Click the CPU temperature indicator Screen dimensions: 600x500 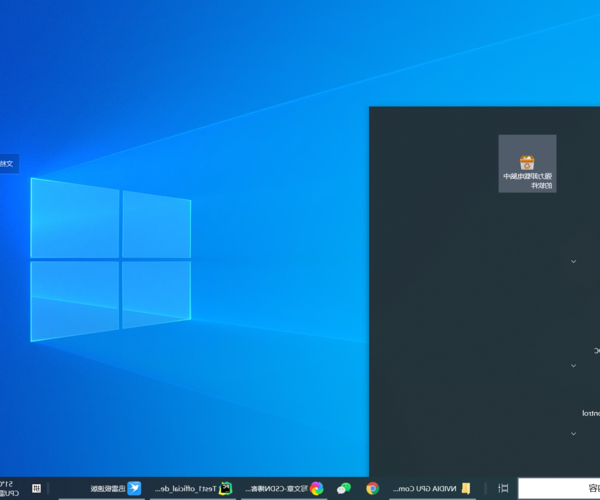8,488
